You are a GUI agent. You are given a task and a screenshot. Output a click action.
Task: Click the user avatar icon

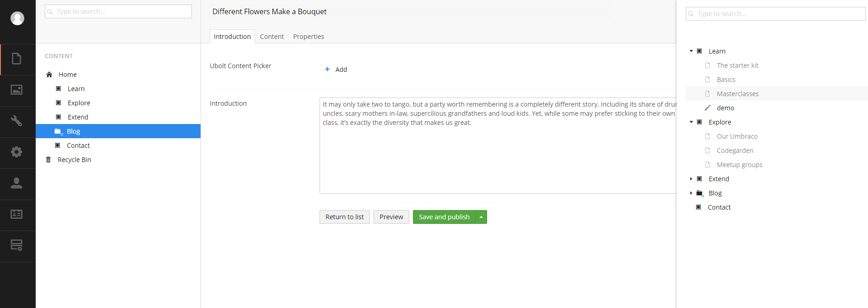(17, 18)
